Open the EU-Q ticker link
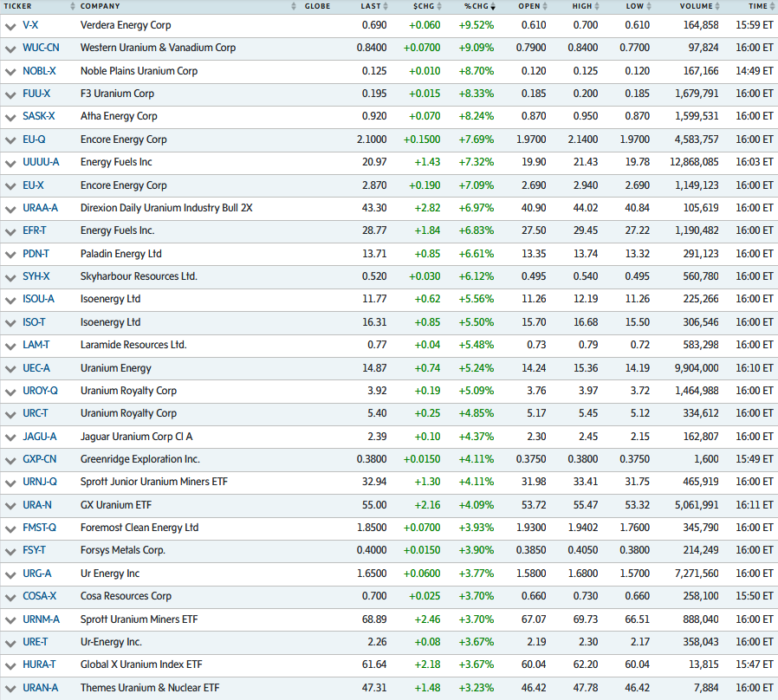The height and width of the screenshot is (700, 778). 34,139
